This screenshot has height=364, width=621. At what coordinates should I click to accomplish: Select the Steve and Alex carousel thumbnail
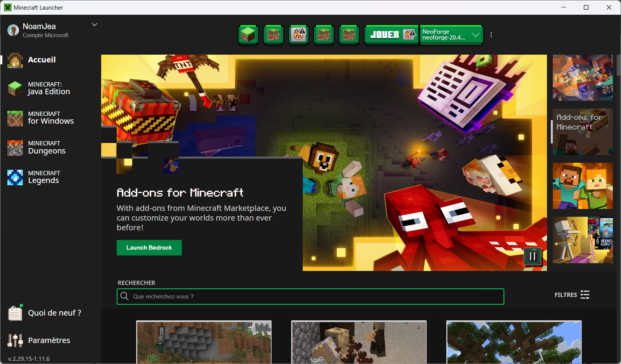583,186
